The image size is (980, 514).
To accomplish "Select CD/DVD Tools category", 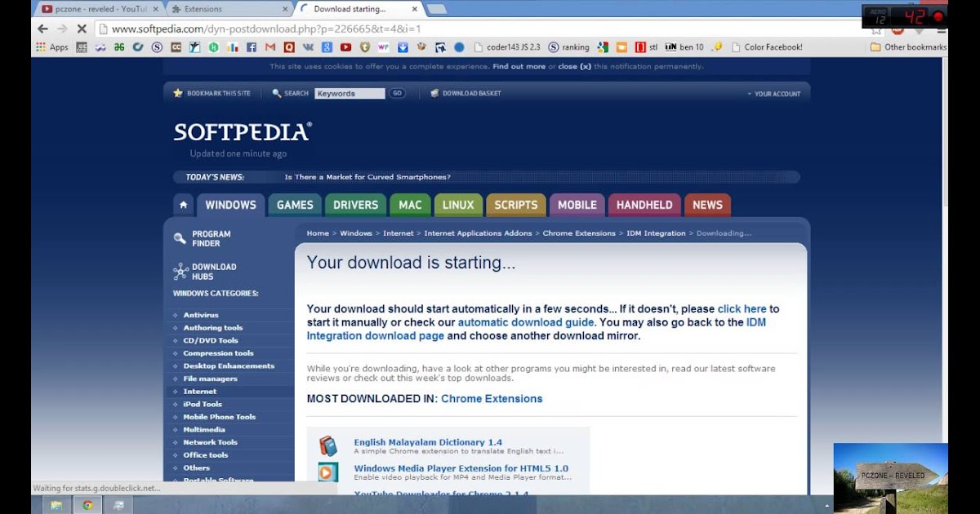I will 211,340.
